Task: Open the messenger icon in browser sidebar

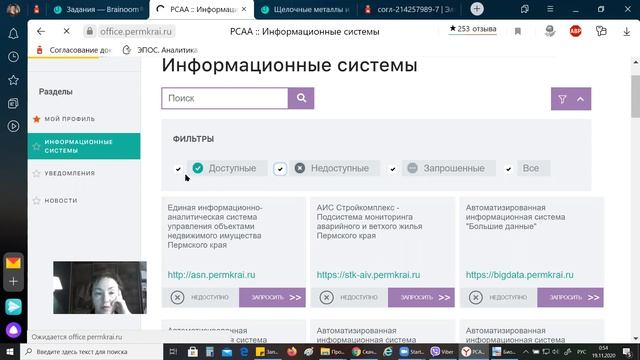Action: [x=13, y=307]
